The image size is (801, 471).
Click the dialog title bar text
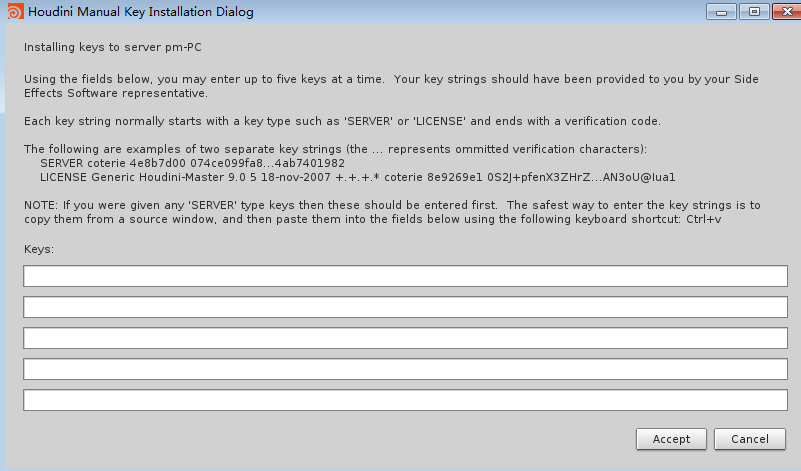[x=140, y=13]
